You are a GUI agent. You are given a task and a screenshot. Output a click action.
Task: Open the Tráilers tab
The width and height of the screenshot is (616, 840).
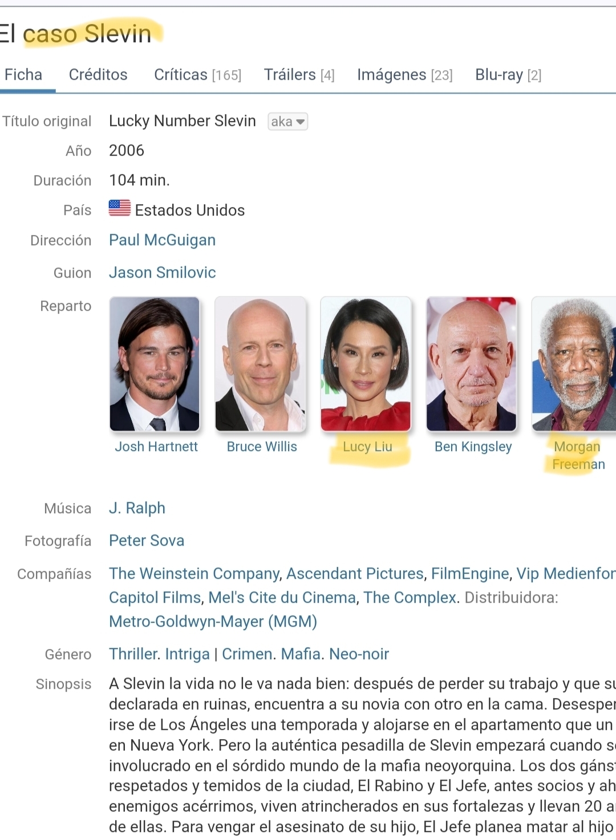point(299,75)
